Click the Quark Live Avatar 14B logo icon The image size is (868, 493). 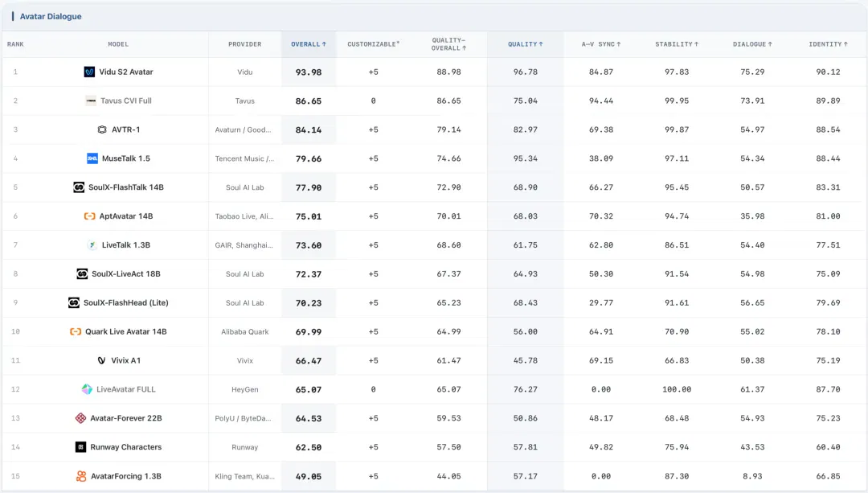(x=76, y=332)
